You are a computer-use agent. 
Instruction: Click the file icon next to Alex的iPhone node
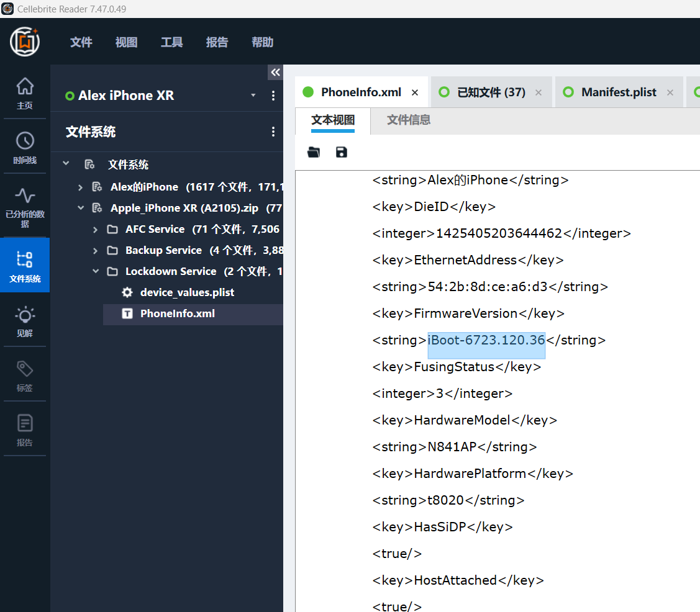tap(97, 186)
